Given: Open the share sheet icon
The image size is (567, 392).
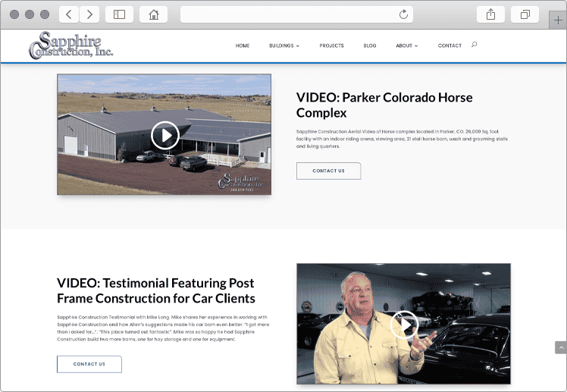Looking at the screenshot, I should pos(490,14).
